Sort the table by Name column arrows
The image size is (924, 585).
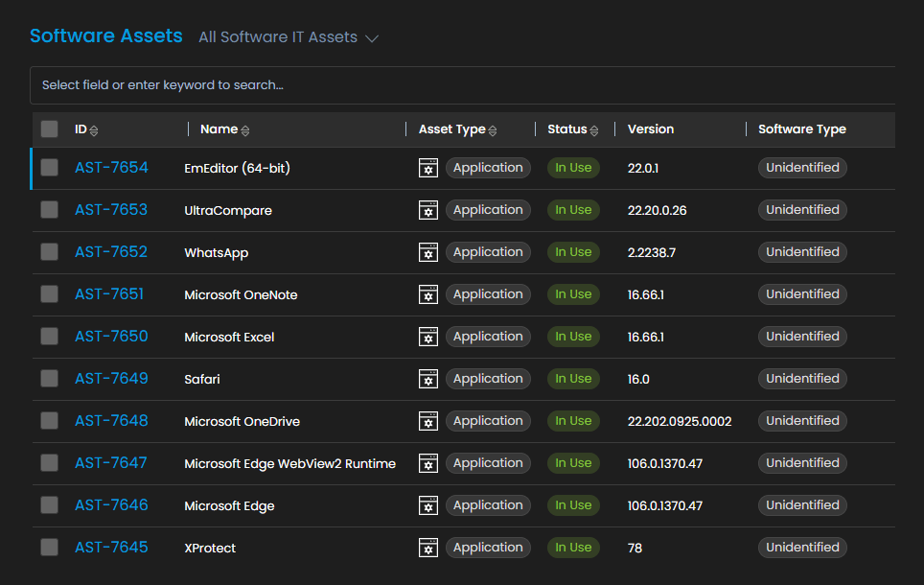[x=245, y=130]
